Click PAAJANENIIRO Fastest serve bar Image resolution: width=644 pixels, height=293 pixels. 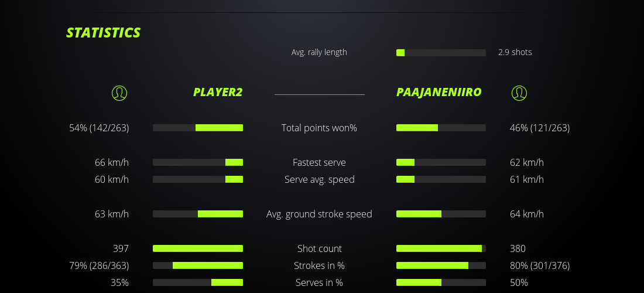pyautogui.click(x=441, y=162)
